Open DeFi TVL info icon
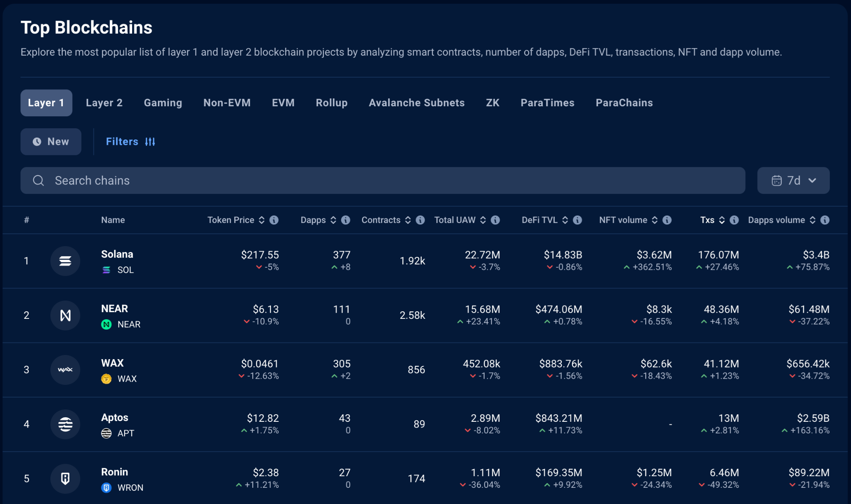The width and height of the screenshot is (851, 504). (578, 220)
